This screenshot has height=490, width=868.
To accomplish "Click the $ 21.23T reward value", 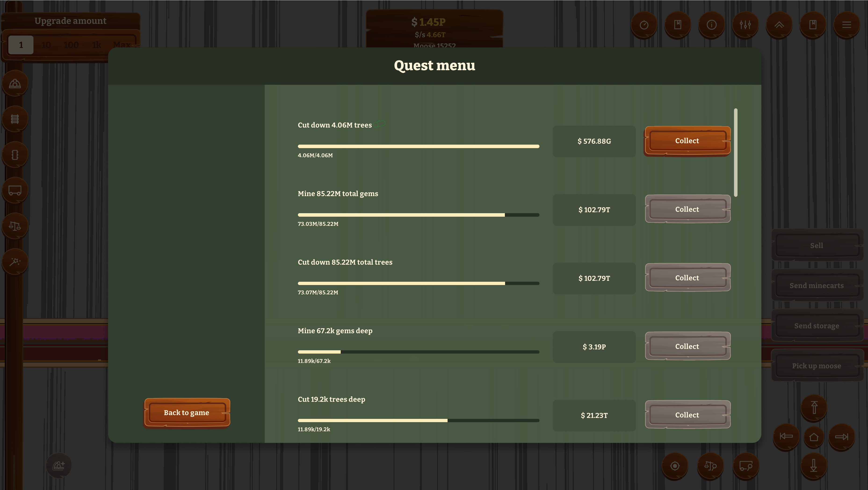I will [594, 416].
